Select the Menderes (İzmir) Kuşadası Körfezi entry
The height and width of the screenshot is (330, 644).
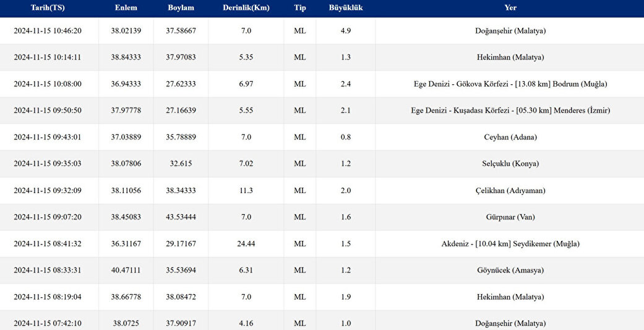pos(510,111)
